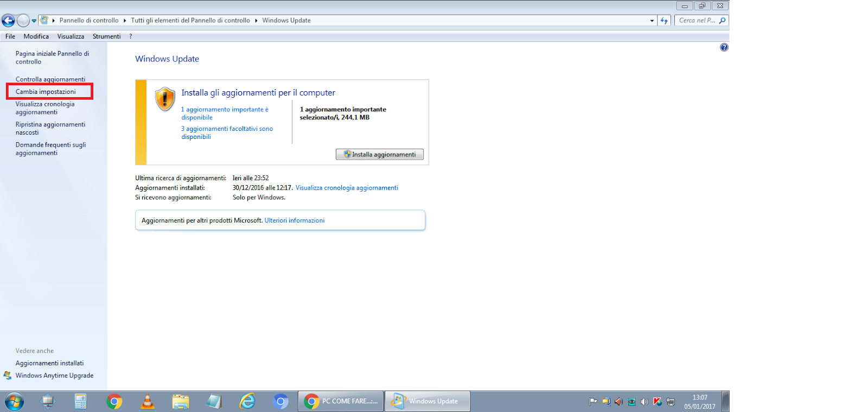Open the Visualizza menu
This screenshot has height=412, width=868.
pyautogui.click(x=71, y=36)
